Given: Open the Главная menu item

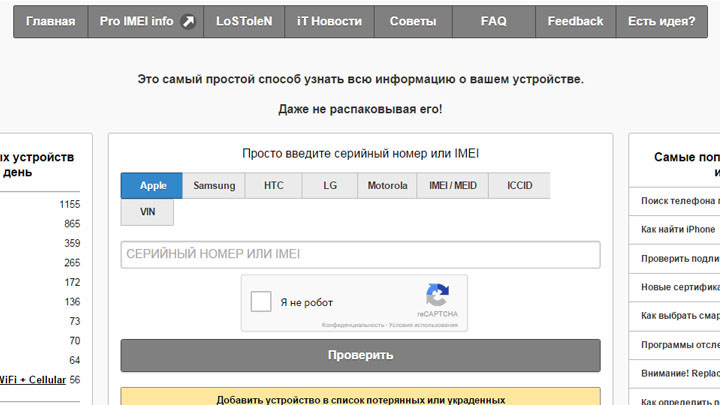Looking at the screenshot, I should [x=51, y=22].
